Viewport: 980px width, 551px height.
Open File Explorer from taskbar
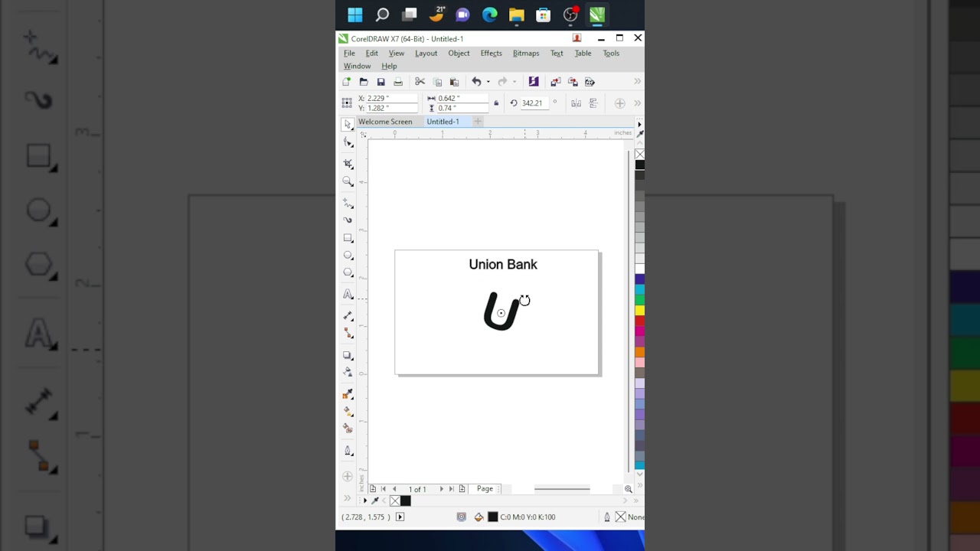point(516,15)
